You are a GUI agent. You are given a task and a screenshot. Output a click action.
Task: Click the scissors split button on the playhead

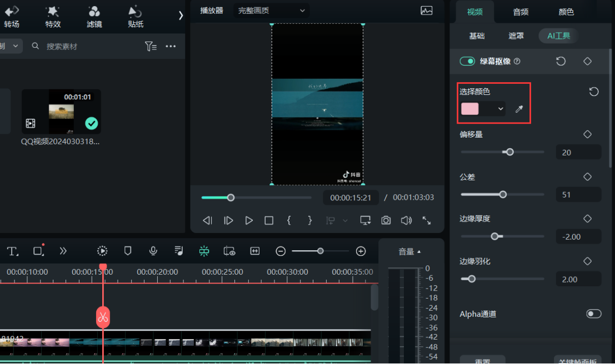tap(103, 317)
